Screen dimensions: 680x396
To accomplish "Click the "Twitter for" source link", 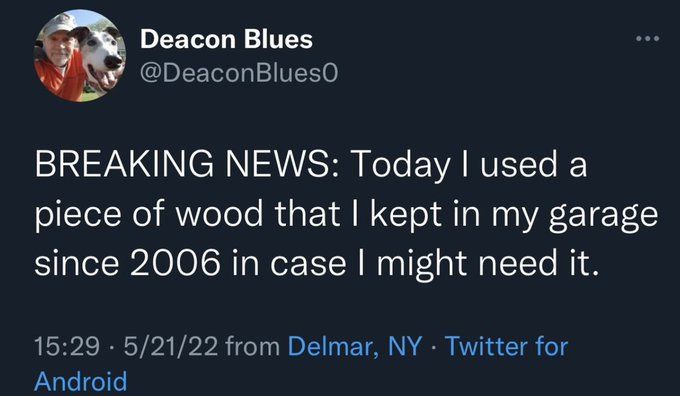I will coord(507,346).
